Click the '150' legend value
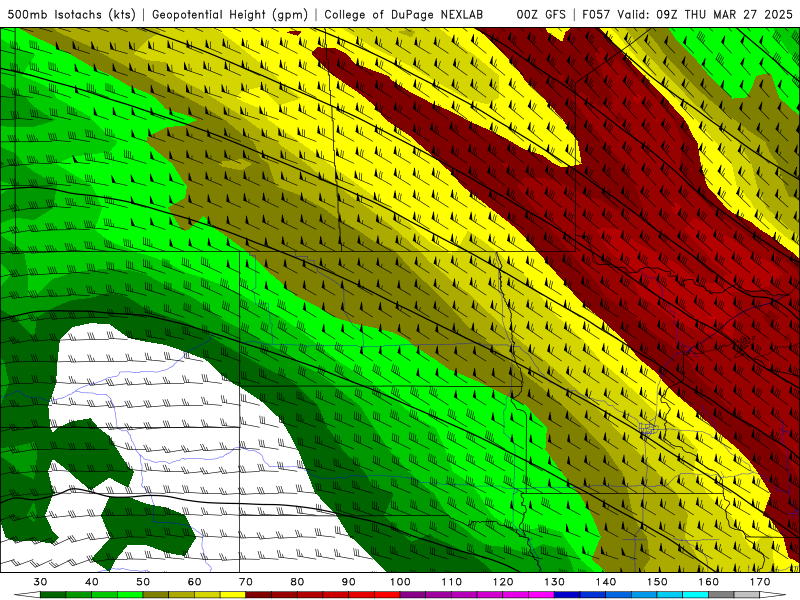The height and width of the screenshot is (600, 800). pos(657,582)
